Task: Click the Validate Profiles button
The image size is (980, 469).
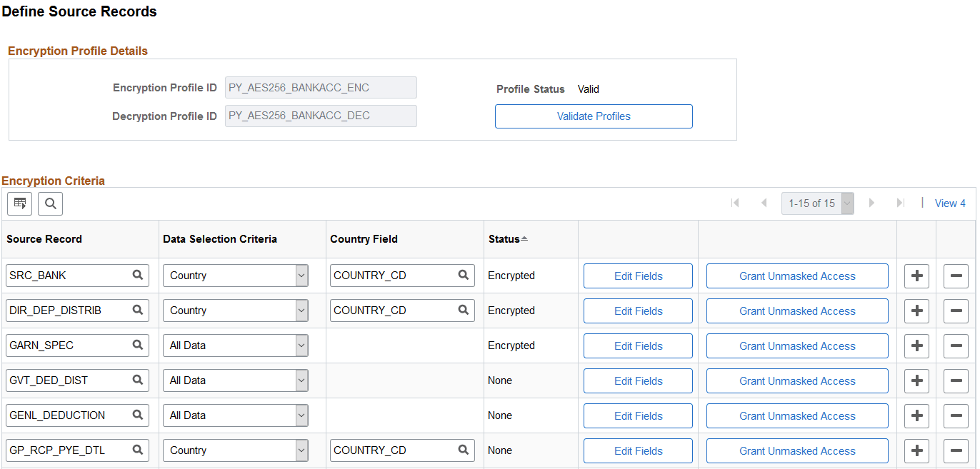Action: (594, 116)
